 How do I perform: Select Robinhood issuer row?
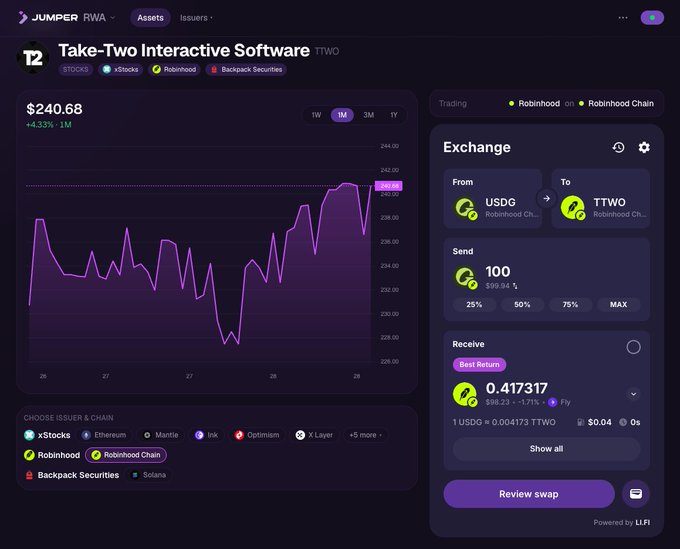[x=52, y=455]
